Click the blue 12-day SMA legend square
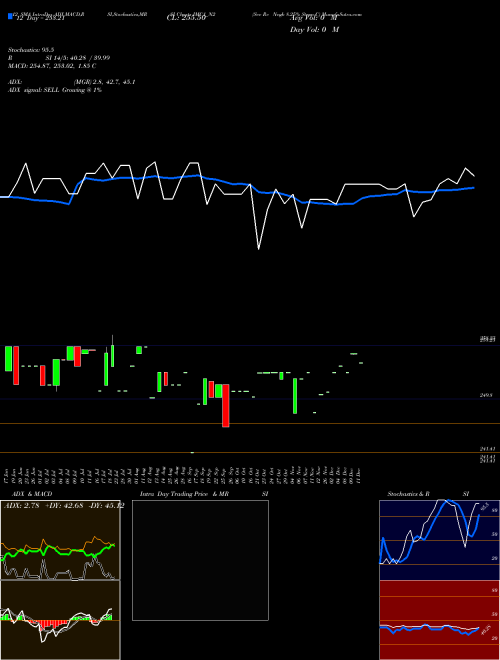Image resolution: width=500 pixels, height=660 pixels. tap(10, 16)
